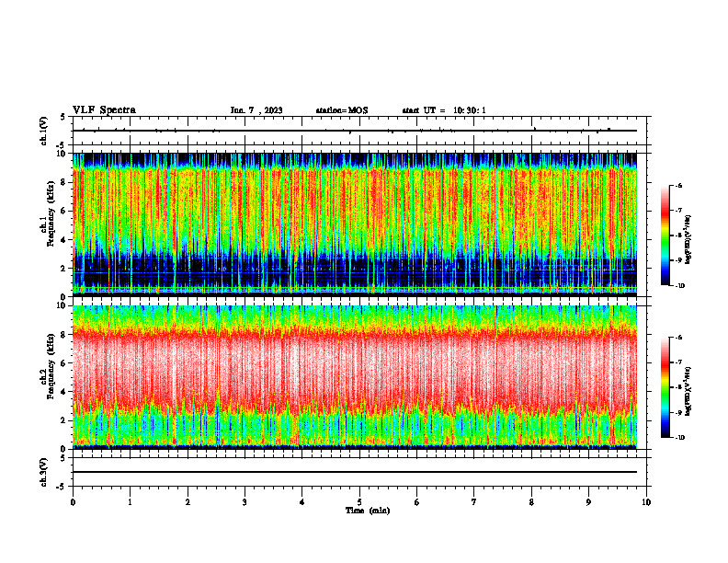Screen dimensions: 728x563
Task: Click the ch.1 spectrogram color scale bar
Action: (x=665, y=236)
